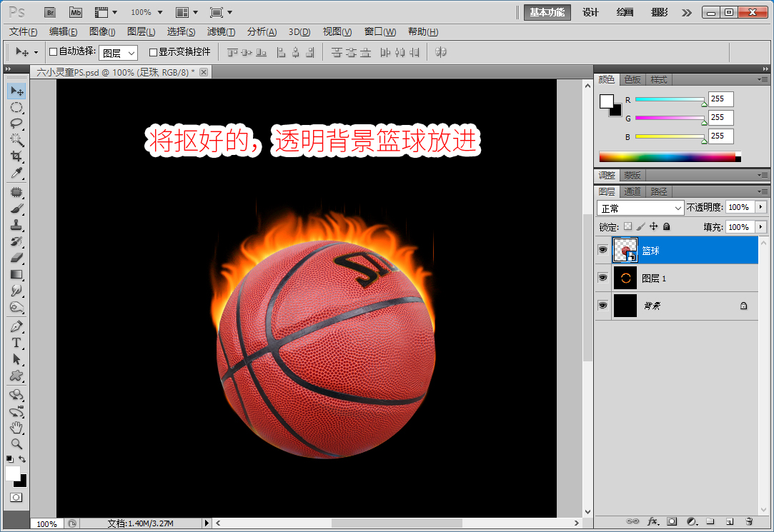This screenshot has width=774, height=532.
Task: Select the Magic Wand tool
Action: (16, 140)
